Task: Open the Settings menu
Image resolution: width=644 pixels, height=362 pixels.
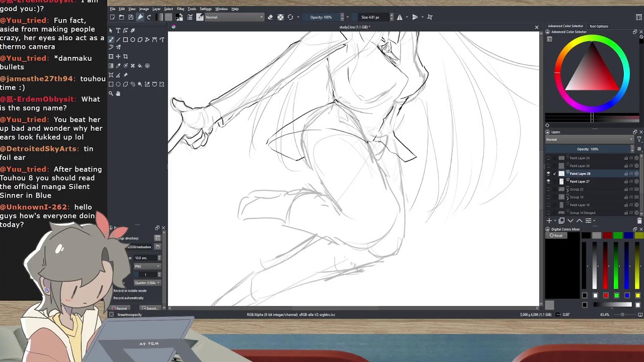Action: pyautogui.click(x=205, y=9)
